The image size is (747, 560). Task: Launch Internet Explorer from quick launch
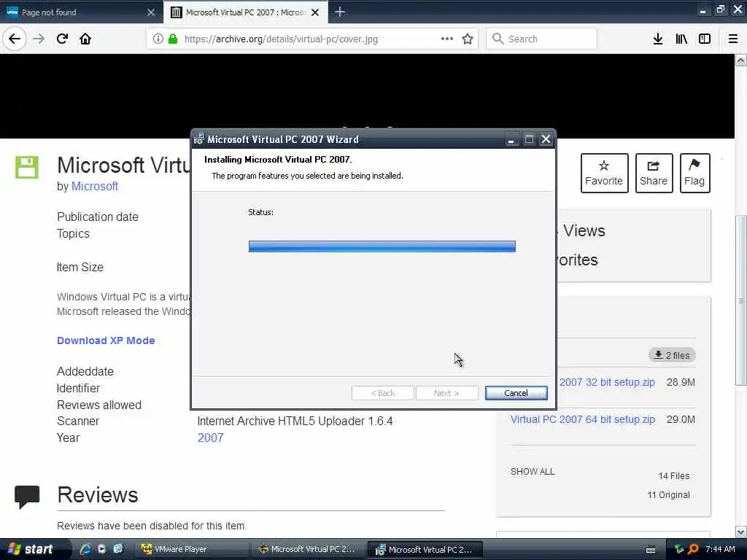coord(86,549)
